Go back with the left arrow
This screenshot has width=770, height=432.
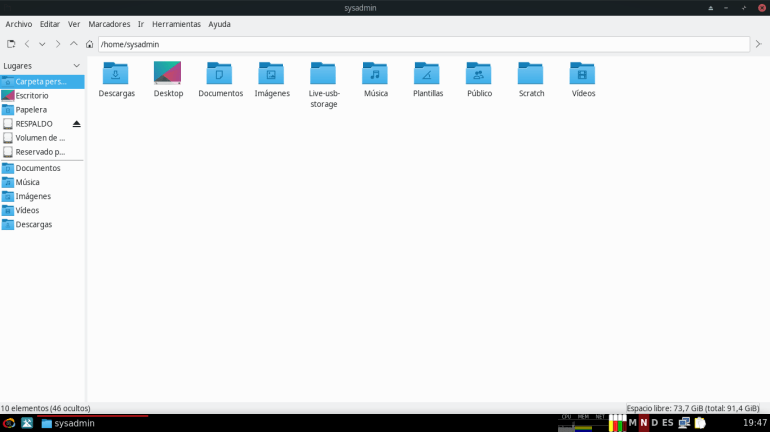pos(27,44)
